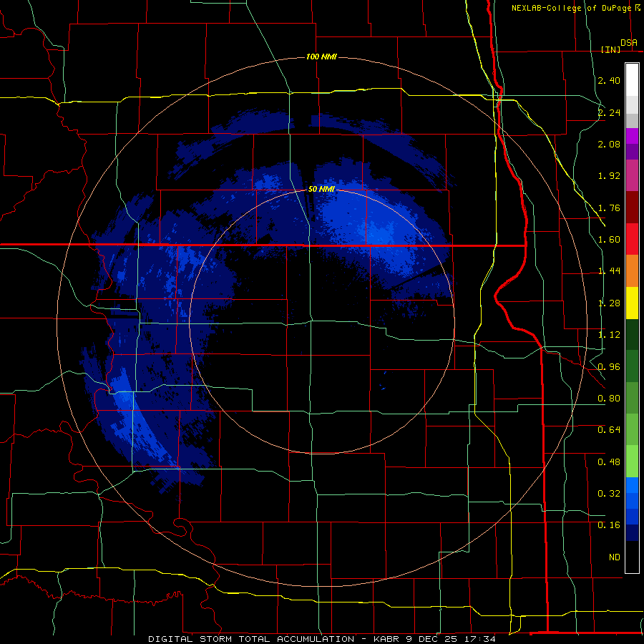Click the 2.24 legend value

point(609,112)
